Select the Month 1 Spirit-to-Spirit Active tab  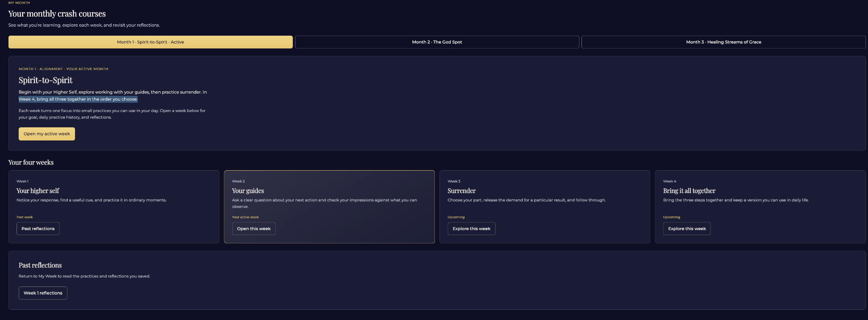tap(150, 42)
